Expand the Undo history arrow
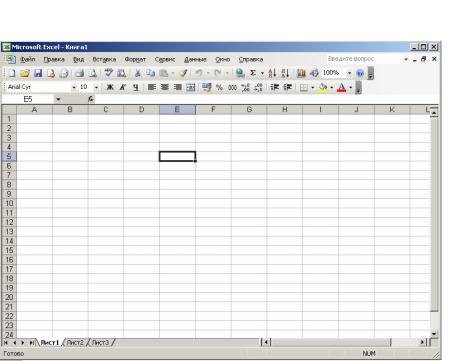Viewport: 471px width, 361px height. click(x=208, y=73)
